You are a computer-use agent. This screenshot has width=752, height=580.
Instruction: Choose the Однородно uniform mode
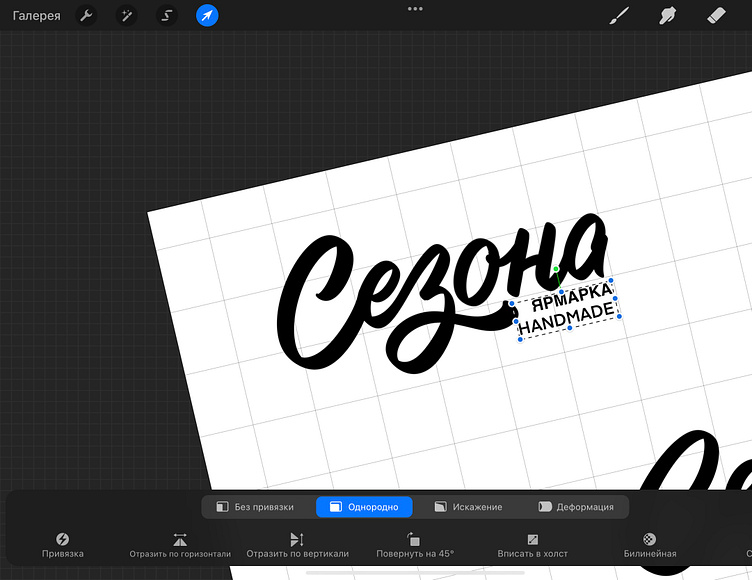coord(365,507)
